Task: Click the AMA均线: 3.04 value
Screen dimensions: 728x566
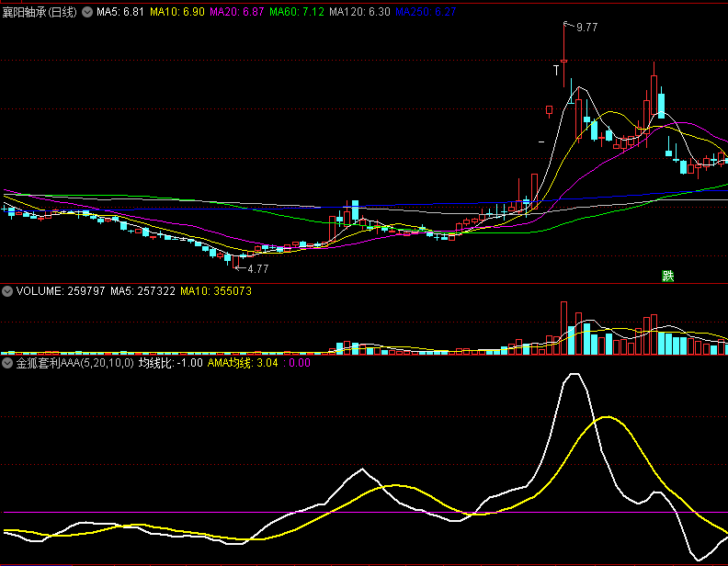Action: 243,363
